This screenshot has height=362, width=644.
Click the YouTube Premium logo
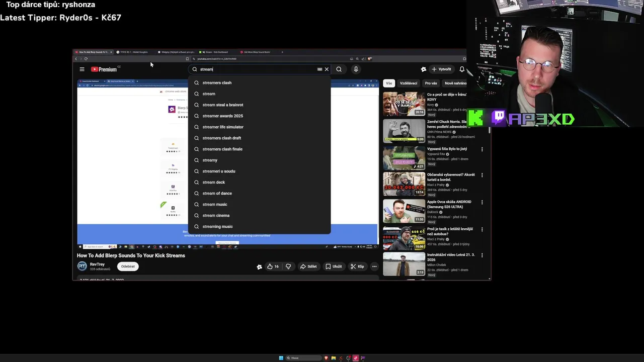(x=104, y=69)
